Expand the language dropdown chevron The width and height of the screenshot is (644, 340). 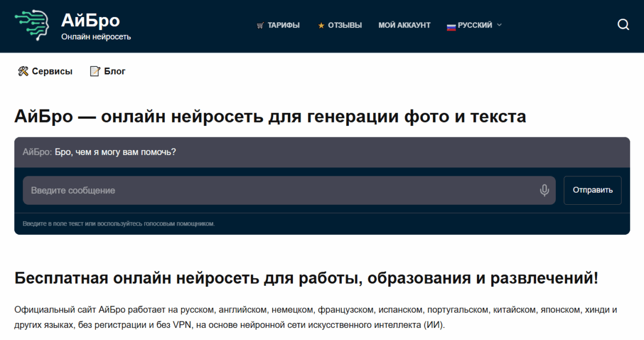[x=499, y=25]
